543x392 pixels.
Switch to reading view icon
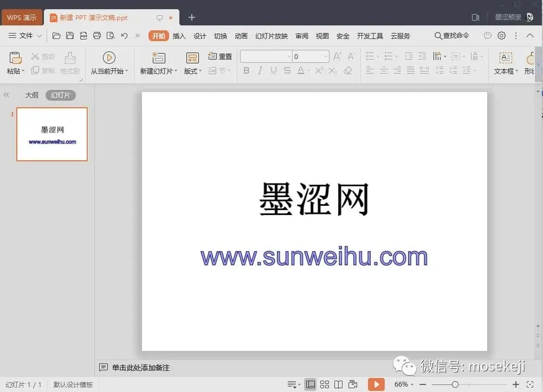point(338,384)
